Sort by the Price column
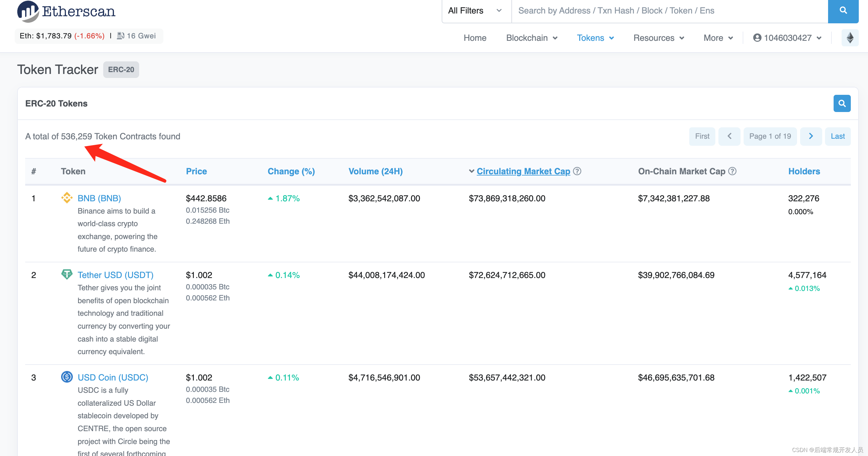 [197, 171]
